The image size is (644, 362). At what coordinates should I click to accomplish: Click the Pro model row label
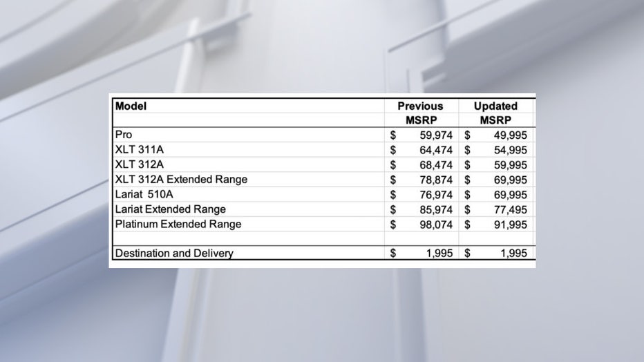(124, 135)
